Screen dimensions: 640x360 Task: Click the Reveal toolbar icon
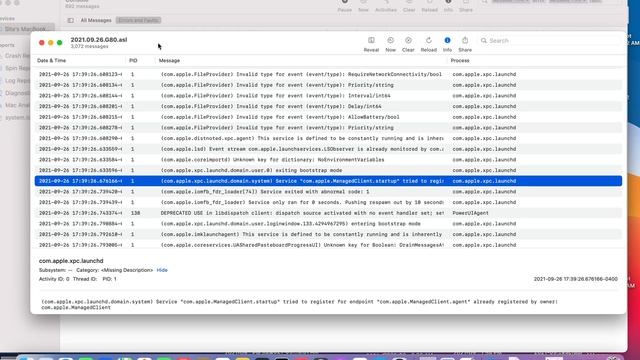[x=371, y=40]
